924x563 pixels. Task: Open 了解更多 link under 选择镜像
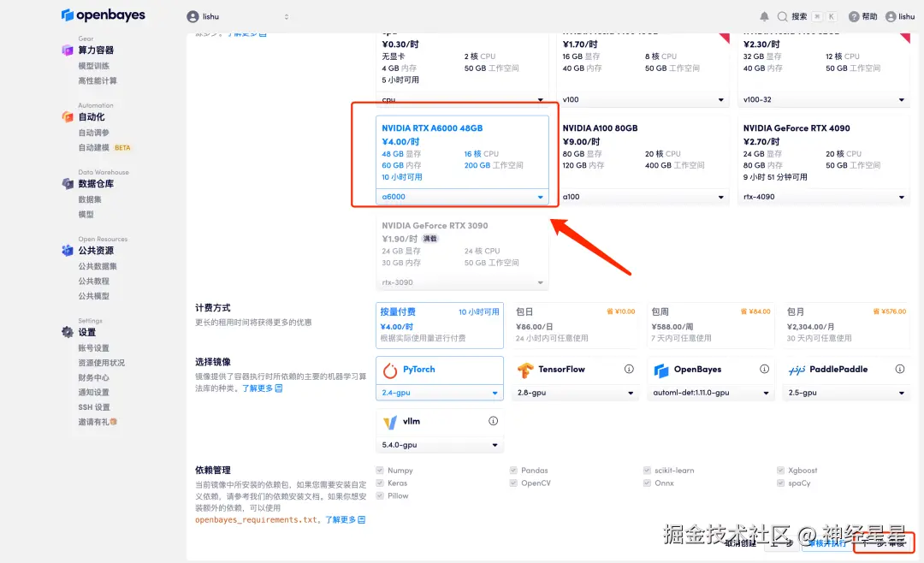coord(263,388)
